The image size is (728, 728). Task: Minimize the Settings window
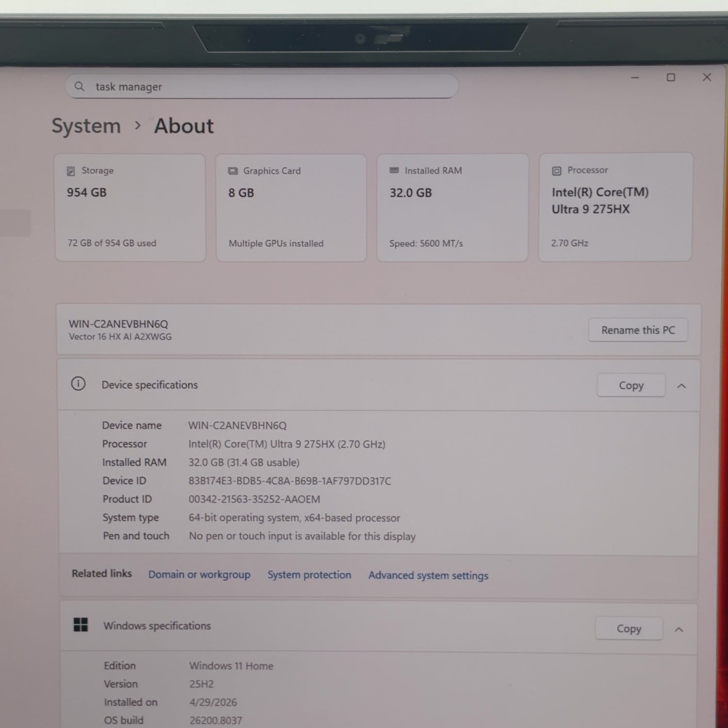point(635,78)
